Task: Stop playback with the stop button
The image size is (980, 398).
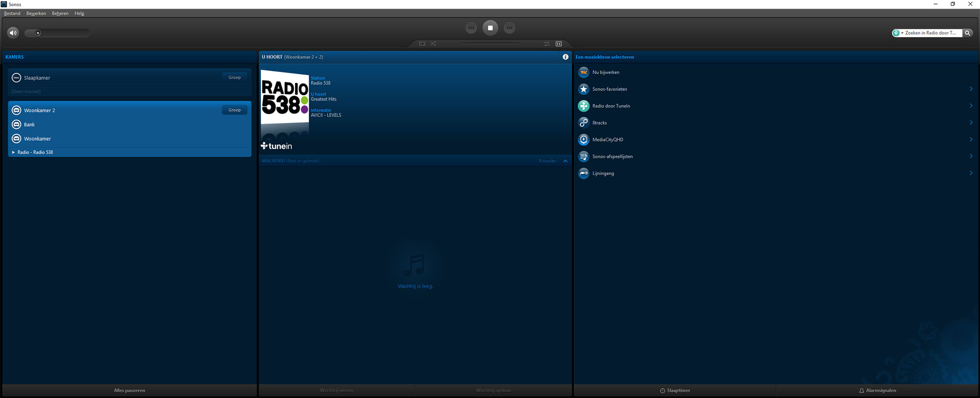Action: pyautogui.click(x=490, y=28)
